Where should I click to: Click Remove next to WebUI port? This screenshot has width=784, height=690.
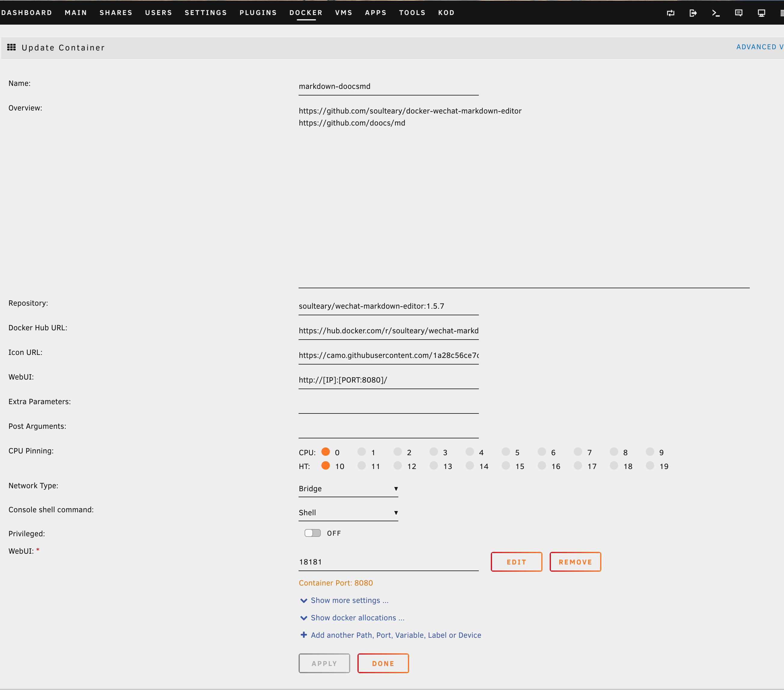pyautogui.click(x=575, y=562)
